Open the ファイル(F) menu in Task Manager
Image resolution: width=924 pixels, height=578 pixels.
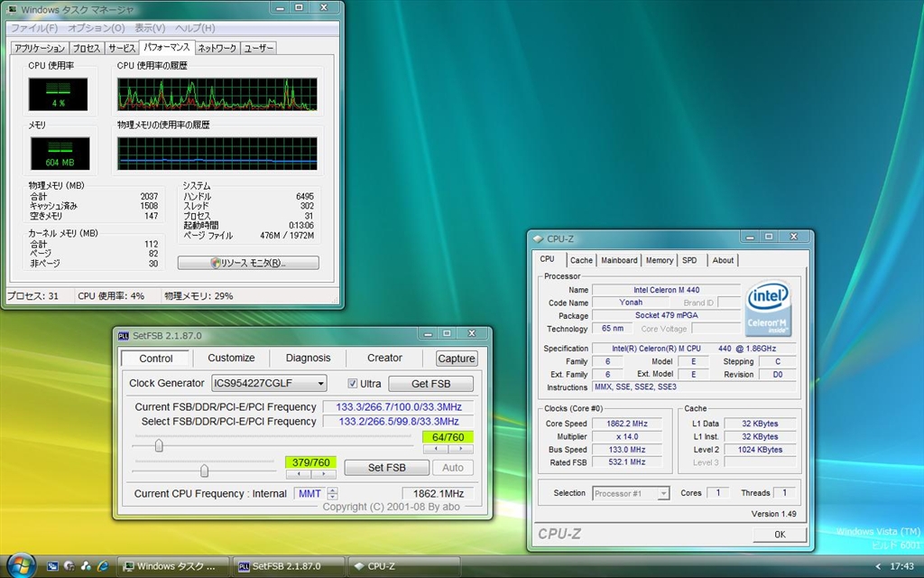pos(34,28)
